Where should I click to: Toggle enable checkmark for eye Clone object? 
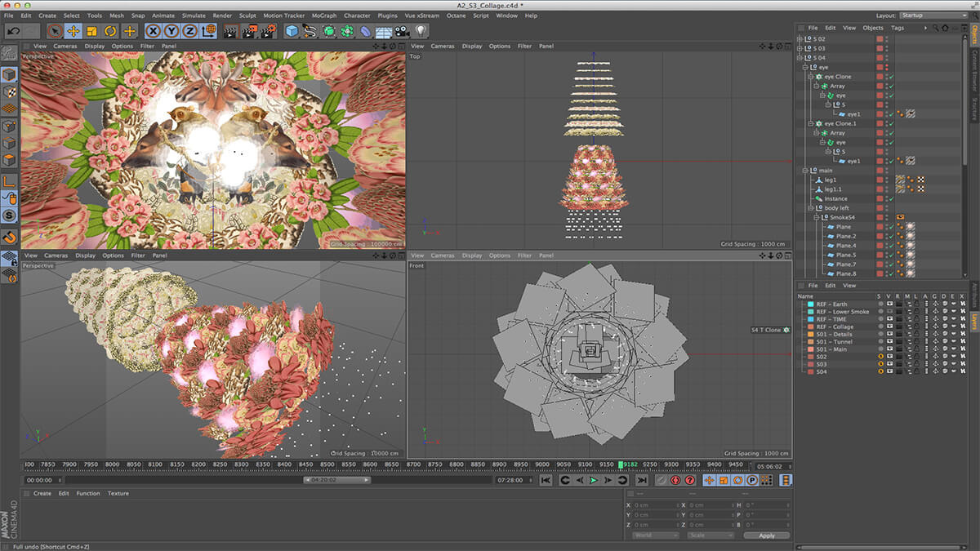[x=892, y=77]
